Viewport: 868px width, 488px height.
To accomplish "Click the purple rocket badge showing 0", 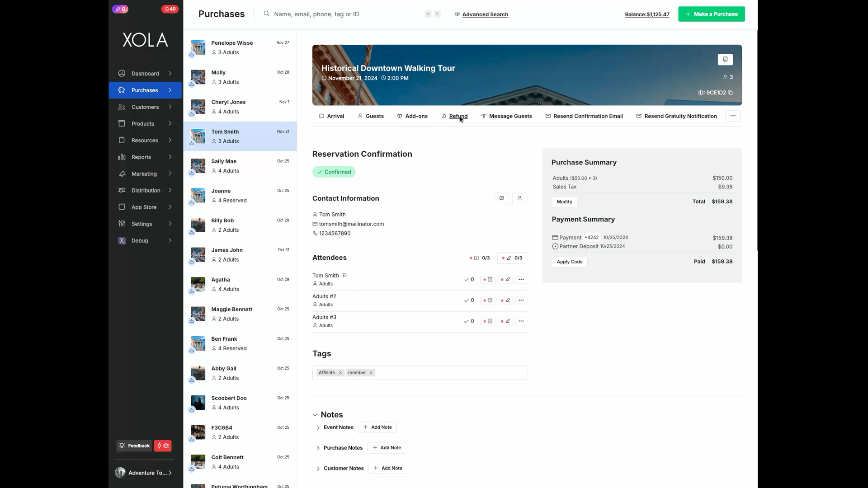I will pyautogui.click(x=120, y=9).
